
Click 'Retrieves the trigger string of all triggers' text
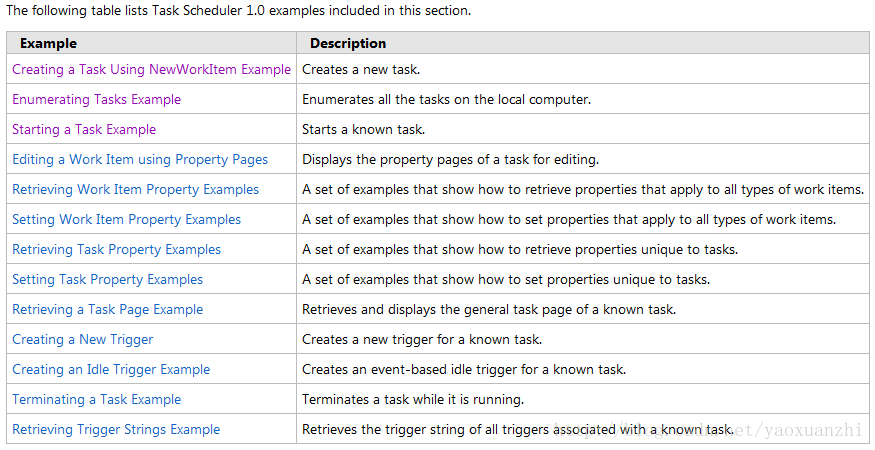pos(518,430)
